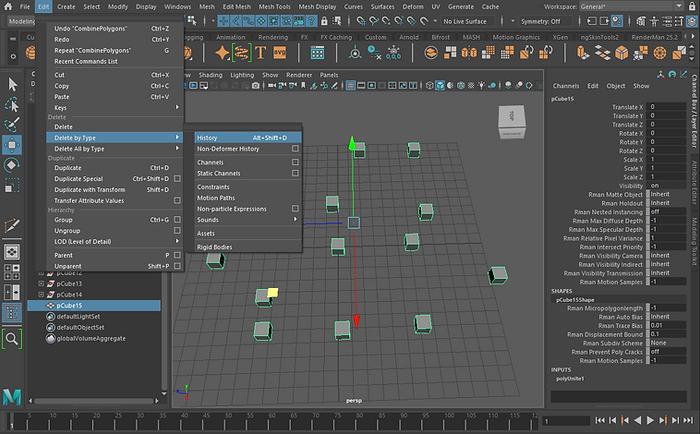Image resolution: width=700 pixels, height=434 pixels.
Task: Click the Home icon in menu bar
Action: (8, 6)
